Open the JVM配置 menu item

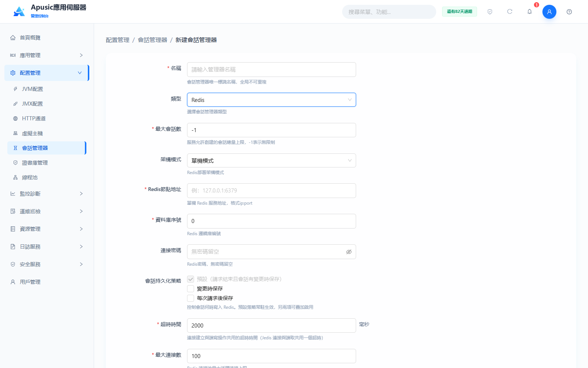46,89
